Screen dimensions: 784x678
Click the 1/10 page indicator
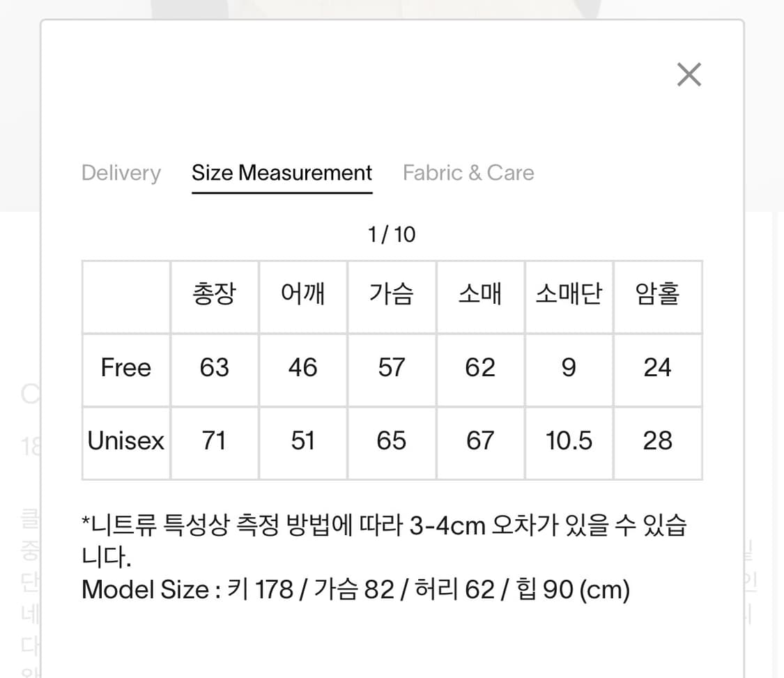[392, 235]
